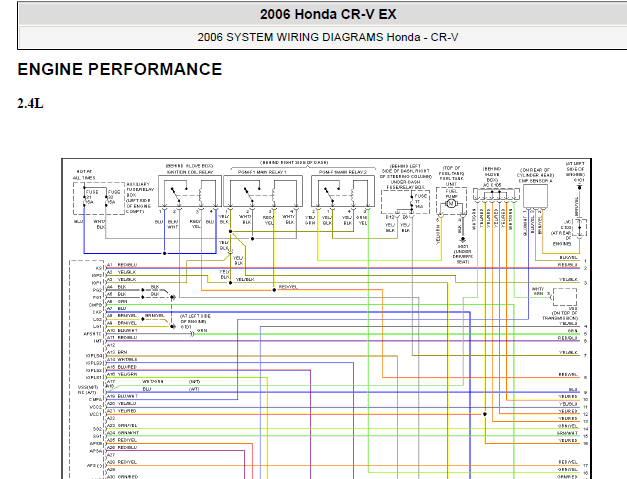Click the fuel pump motor symbol
The width and height of the screenshot is (627, 479).
451,204
